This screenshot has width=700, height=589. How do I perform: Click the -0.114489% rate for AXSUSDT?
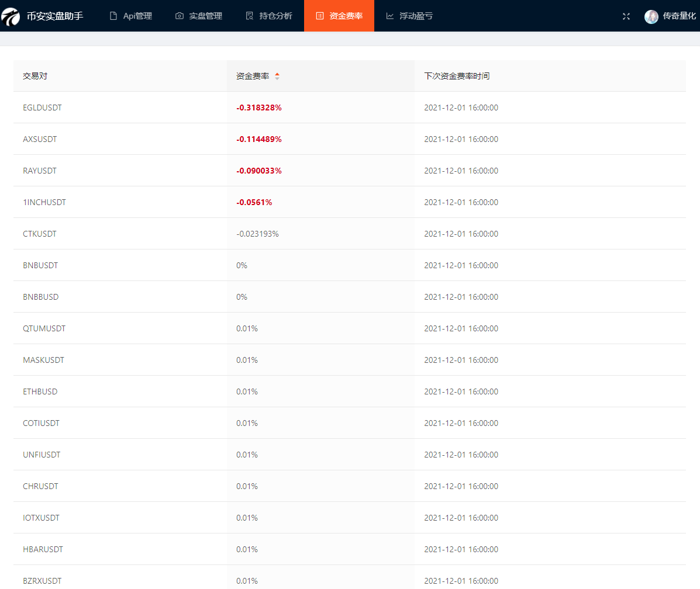259,139
